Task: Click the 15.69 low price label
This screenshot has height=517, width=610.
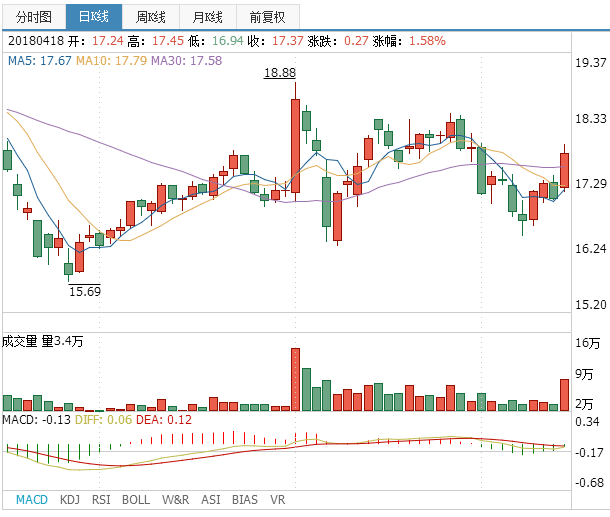Action: point(85,291)
